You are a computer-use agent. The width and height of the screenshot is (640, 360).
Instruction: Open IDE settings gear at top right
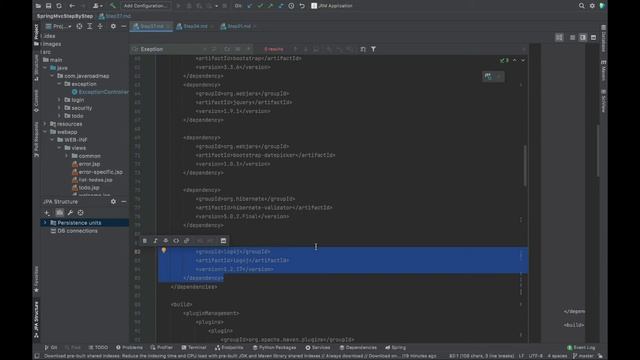pyautogui.click(x=592, y=6)
